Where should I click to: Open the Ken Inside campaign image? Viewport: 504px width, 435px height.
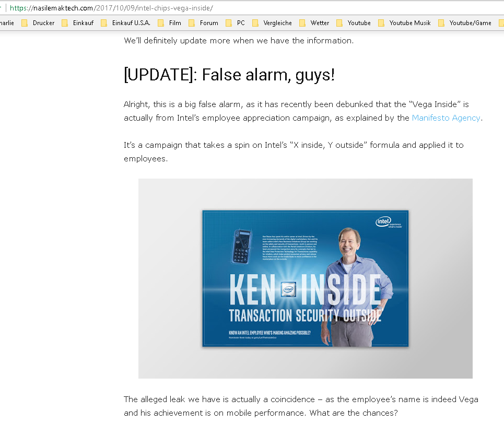point(306,278)
